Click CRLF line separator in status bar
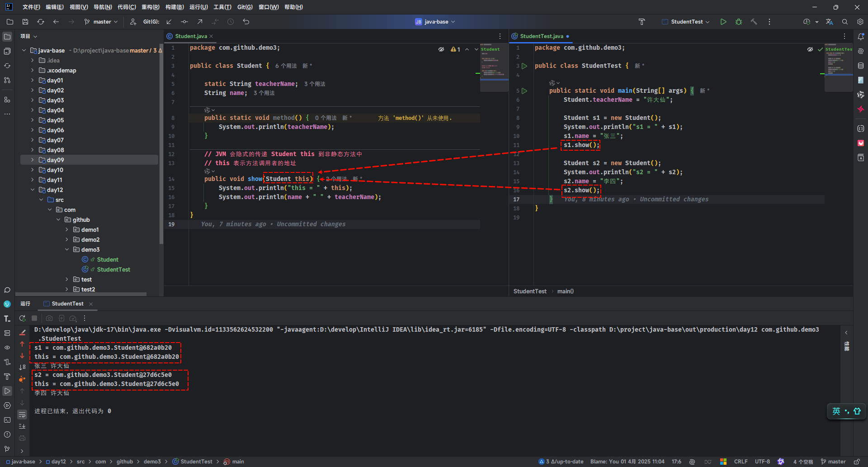This screenshot has width=868, height=467. [x=741, y=462]
